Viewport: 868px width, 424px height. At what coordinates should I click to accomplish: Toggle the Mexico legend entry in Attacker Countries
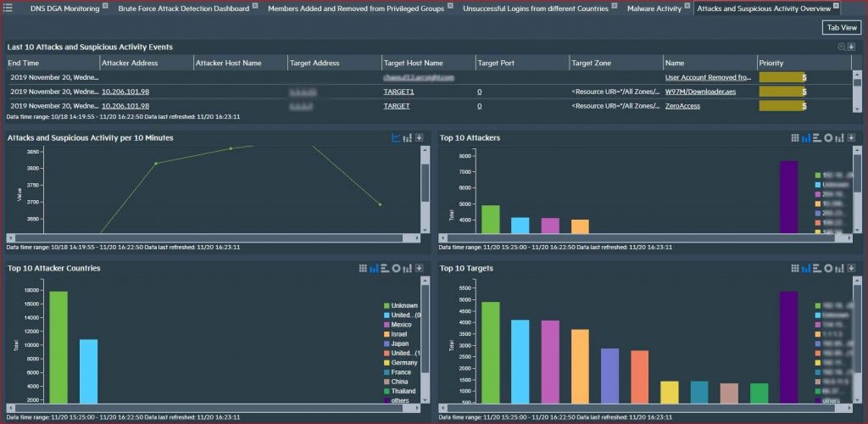click(402, 325)
